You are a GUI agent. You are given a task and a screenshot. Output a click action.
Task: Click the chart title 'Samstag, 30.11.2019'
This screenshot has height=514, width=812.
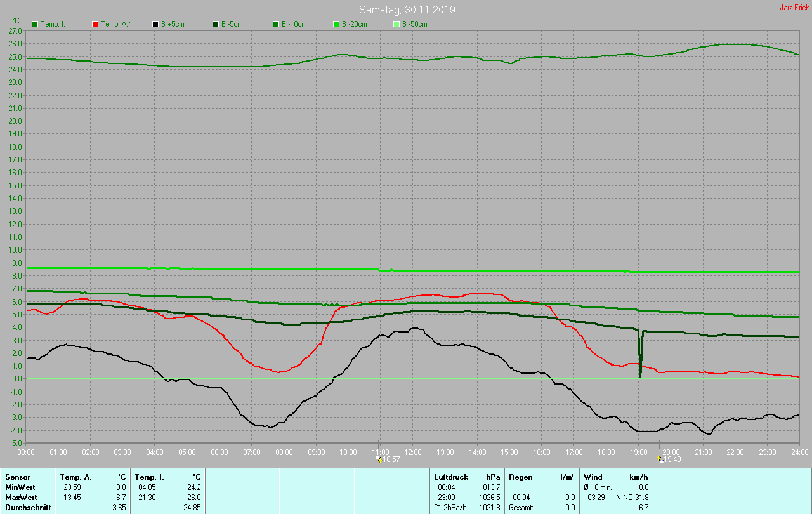(x=407, y=10)
